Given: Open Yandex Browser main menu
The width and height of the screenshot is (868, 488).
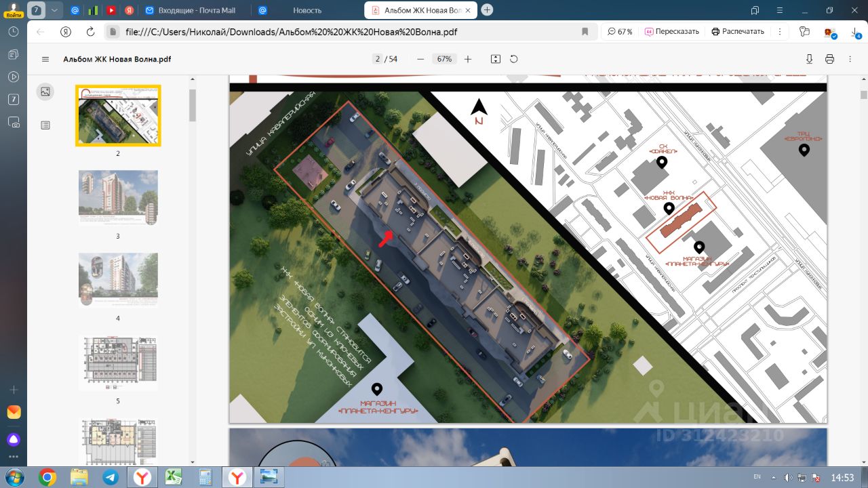Looking at the screenshot, I should tap(779, 10).
